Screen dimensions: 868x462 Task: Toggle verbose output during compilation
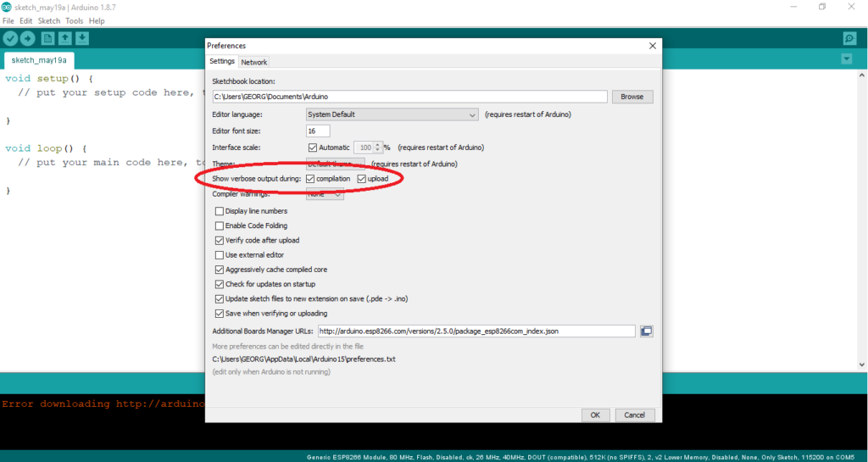pyautogui.click(x=311, y=180)
